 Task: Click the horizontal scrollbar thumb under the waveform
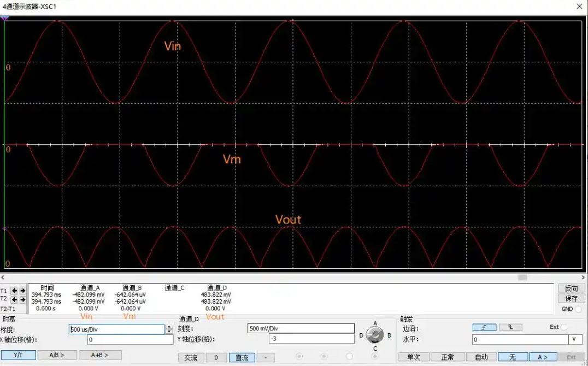522,278
